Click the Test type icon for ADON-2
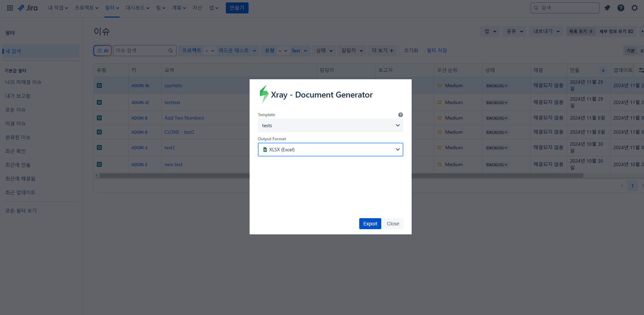Screen dimensions: 644x315 tap(99, 164)
